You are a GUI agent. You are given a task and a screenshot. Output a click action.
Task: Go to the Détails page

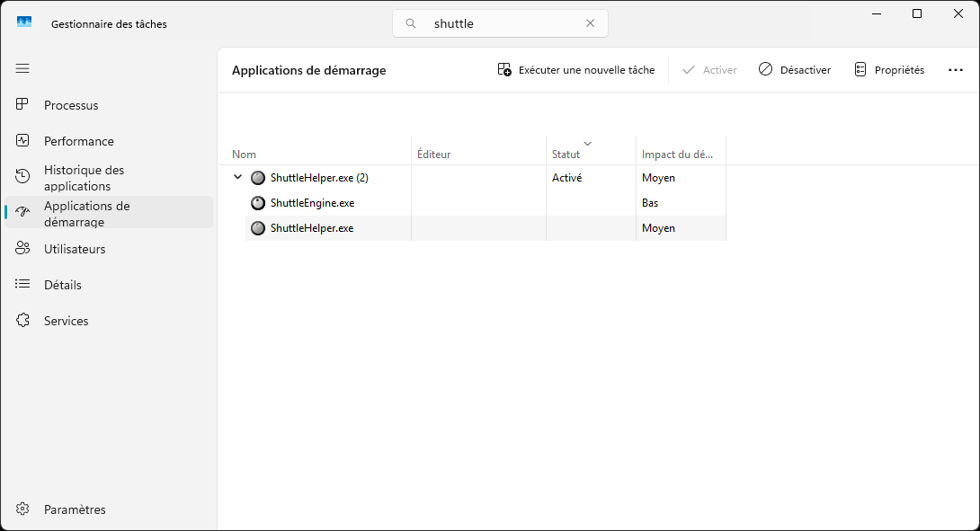click(x=62, y=285)
